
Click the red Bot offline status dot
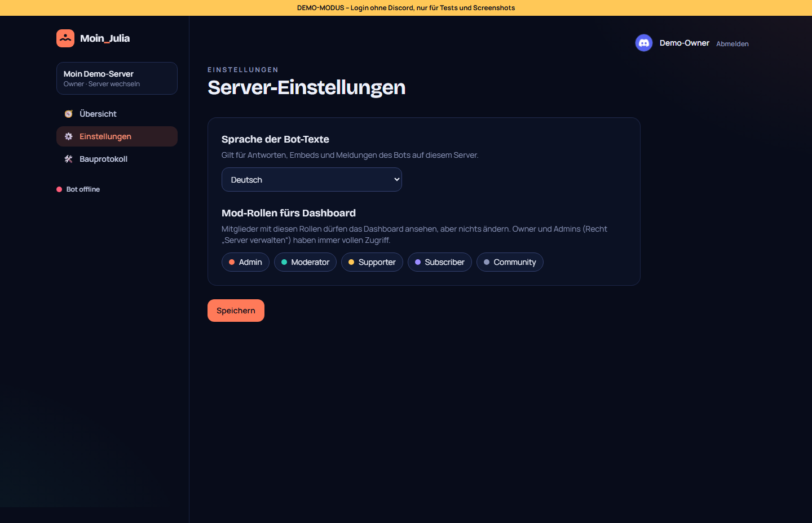coord(59,189)
